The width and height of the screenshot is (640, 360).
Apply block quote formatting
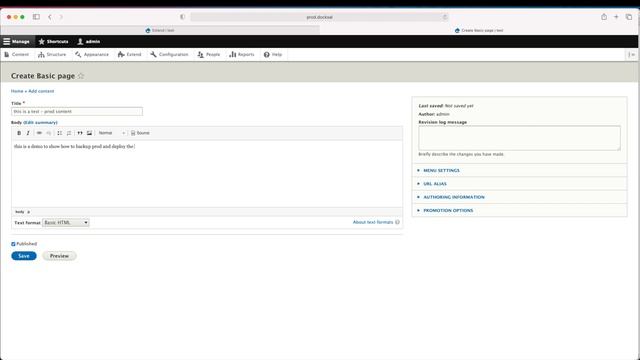pos(80,133)
